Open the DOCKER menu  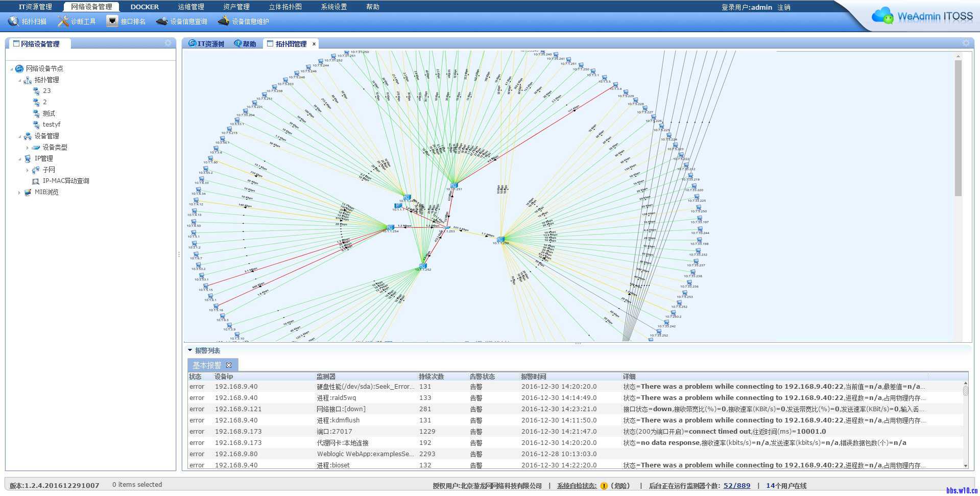[x=145, y=7]
